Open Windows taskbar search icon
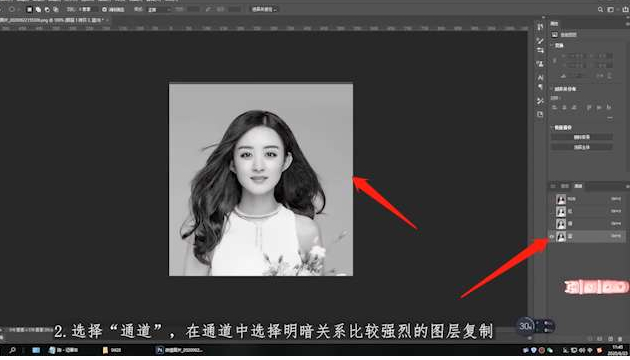Image resolution: width=630 pixels, height=360 pixels. [x=12, y=350]
